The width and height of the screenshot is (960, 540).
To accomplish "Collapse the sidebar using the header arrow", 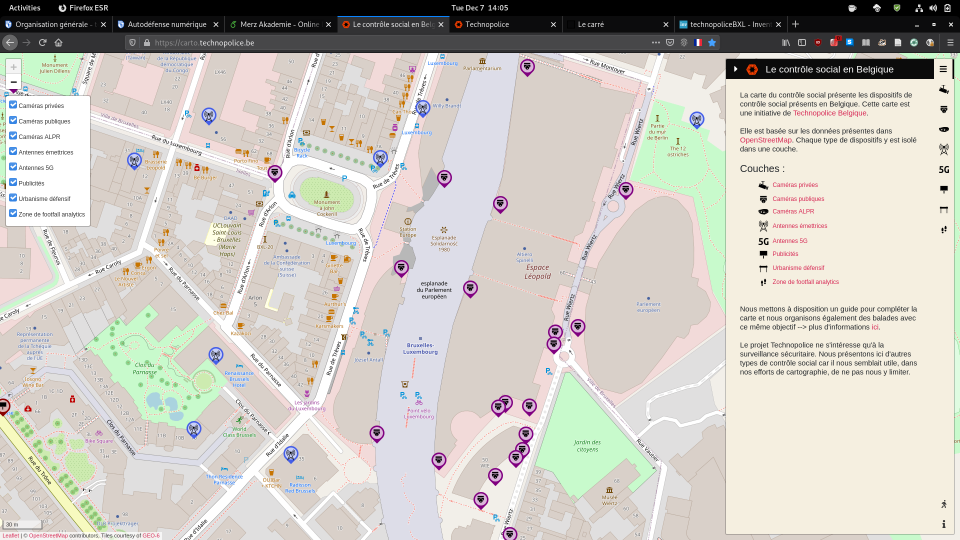I will click(x=736, y=69).
